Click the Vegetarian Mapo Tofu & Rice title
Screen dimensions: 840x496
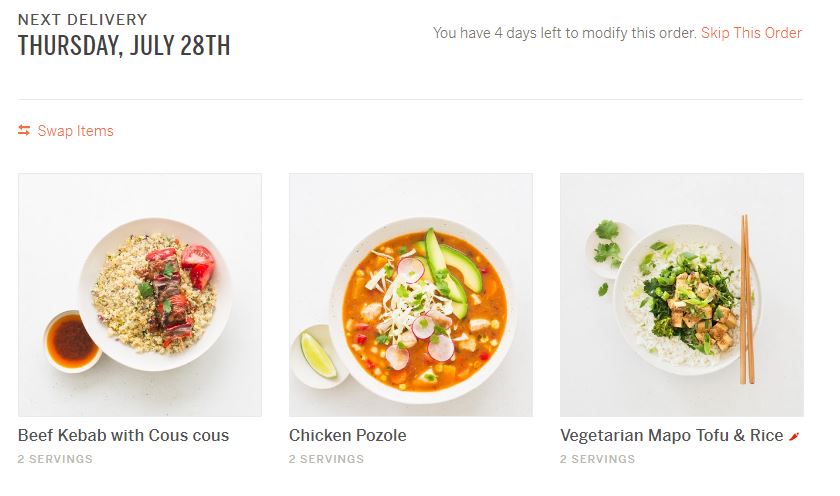671,436
